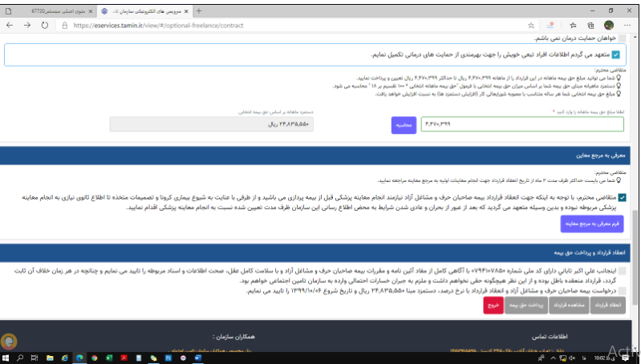Click the conclude contract button
The width and height of the screenshot is (641, 364).
[x=607, y=305]
